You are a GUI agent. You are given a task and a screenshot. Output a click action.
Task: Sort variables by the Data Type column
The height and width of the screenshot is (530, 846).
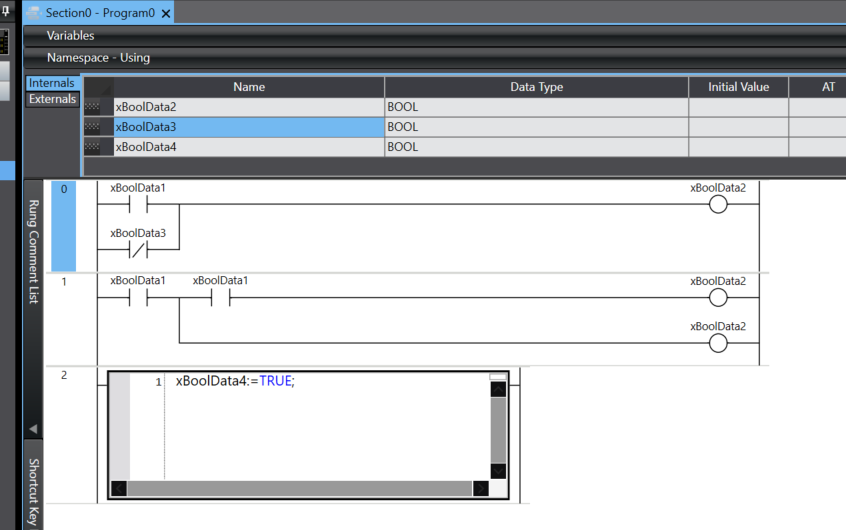point(536,87)
